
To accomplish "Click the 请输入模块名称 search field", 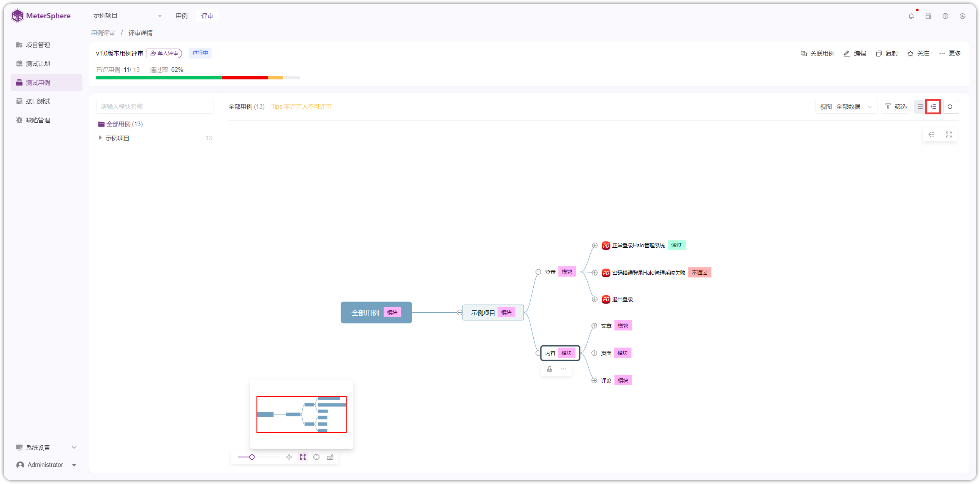I will coord(155,106).
